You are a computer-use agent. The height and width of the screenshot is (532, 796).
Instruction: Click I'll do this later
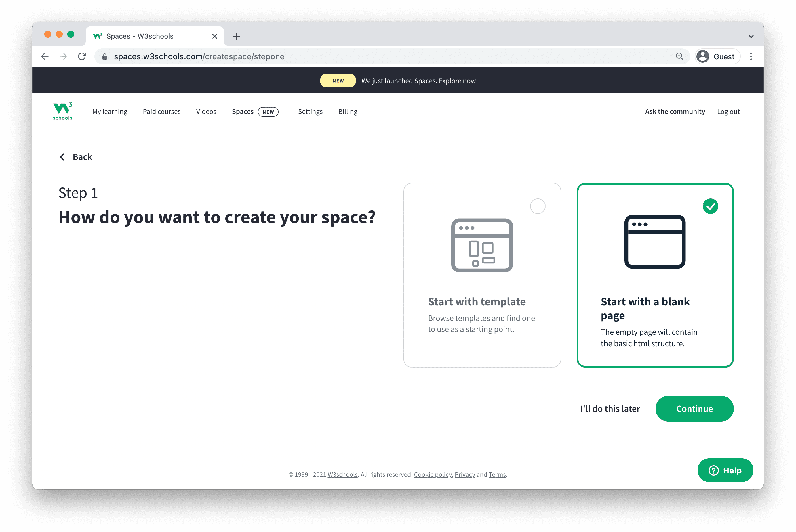pos(610,409)
